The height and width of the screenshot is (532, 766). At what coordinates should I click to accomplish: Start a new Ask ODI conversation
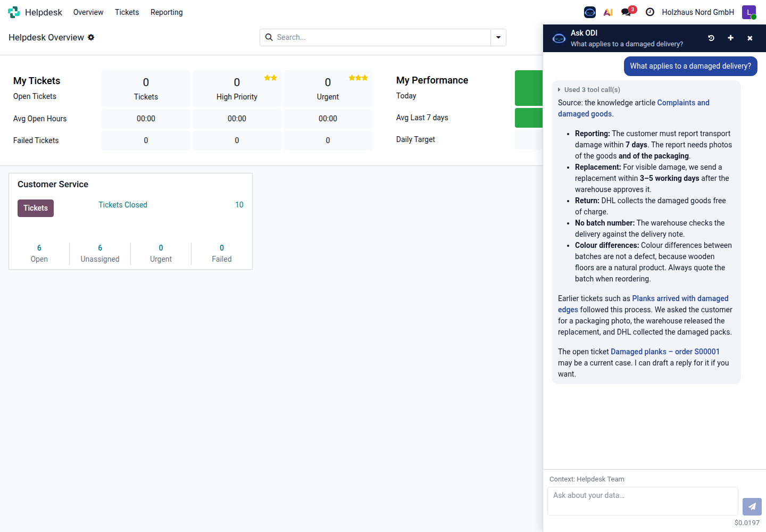(x=730, y=38)
